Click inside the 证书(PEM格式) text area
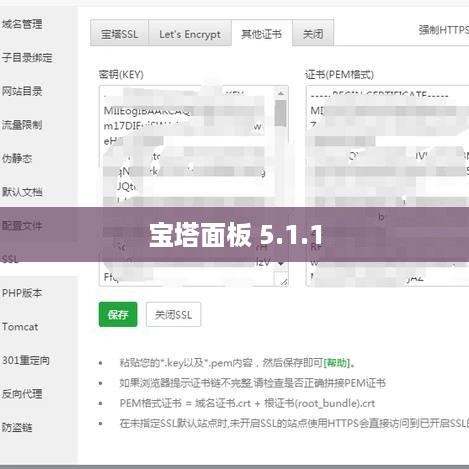 tap(387, 186)
